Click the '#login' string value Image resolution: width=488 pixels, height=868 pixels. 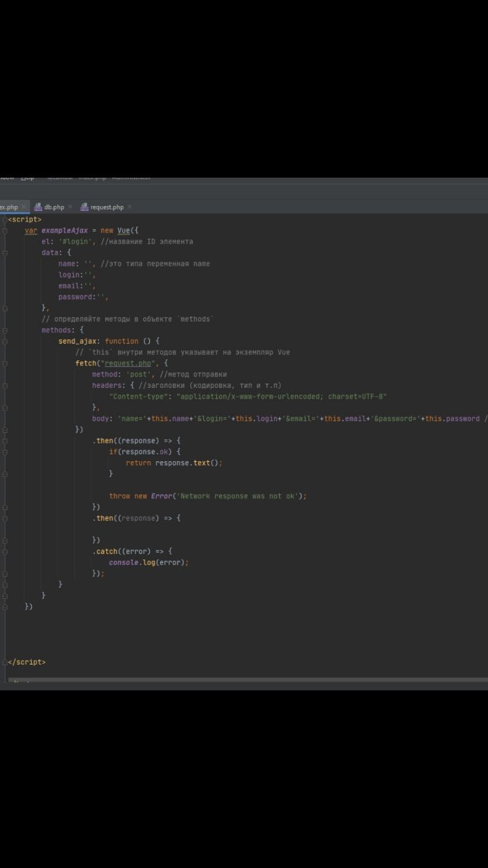[x=75, y=241]
